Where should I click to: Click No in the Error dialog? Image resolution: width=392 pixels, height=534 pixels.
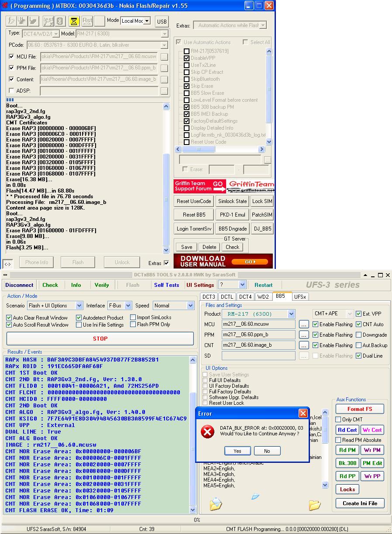pos(267,451)
